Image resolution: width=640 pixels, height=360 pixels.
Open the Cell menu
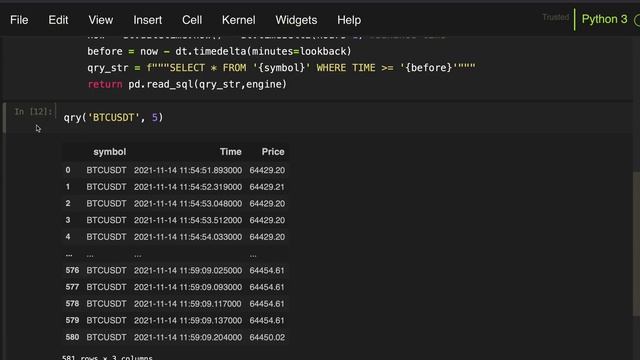click(x=192, y=20)
